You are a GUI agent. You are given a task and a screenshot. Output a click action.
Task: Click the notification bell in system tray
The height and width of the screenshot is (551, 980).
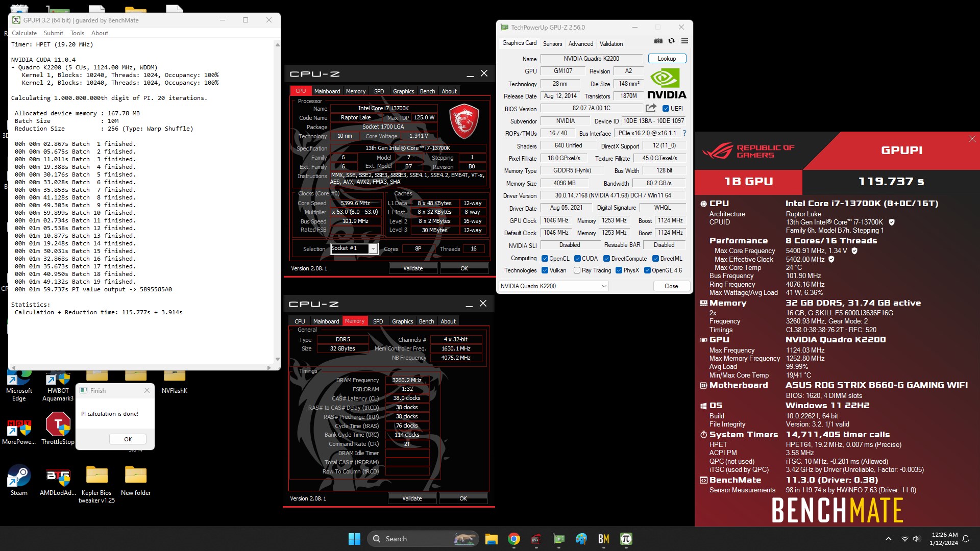click(966, 539)
